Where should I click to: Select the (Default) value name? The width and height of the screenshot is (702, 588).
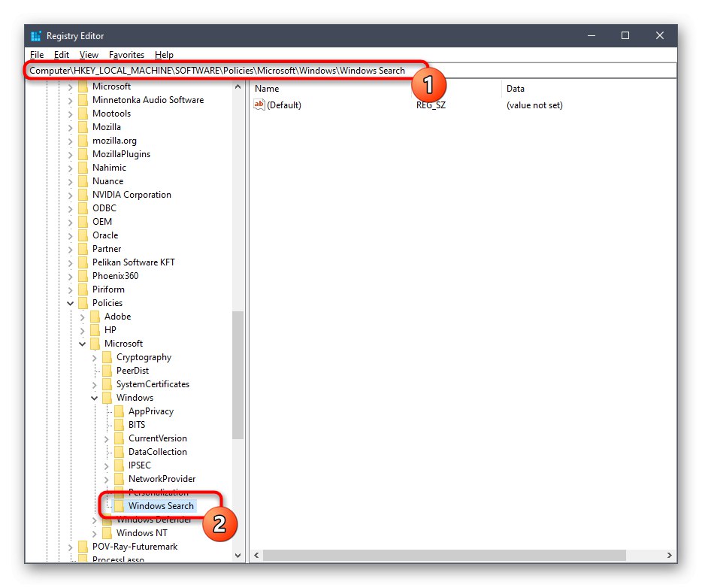pos(284,105)
